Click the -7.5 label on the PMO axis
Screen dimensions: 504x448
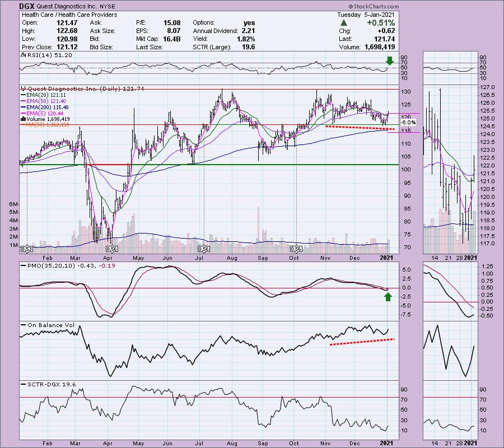coord(407,314)
